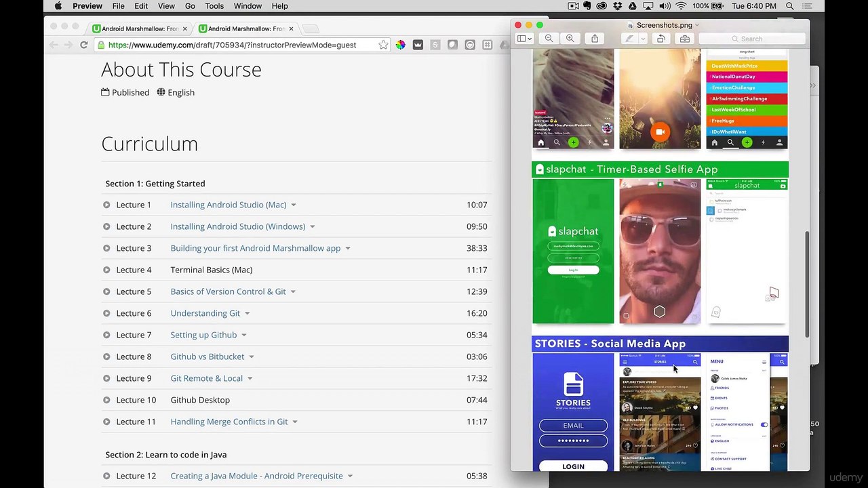
Task: Click the Section 1: Getting Started heading
Action: pos(155,184)
